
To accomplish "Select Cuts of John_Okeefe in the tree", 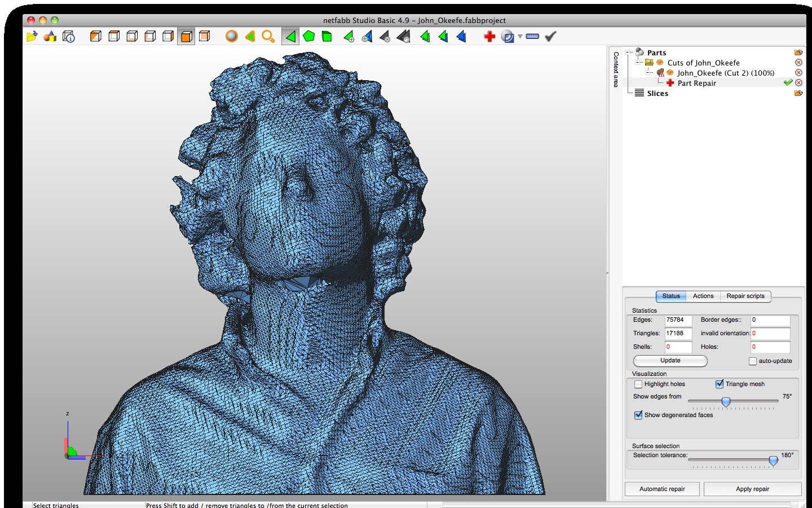I will pyautogui.click(x=704, y=63).
